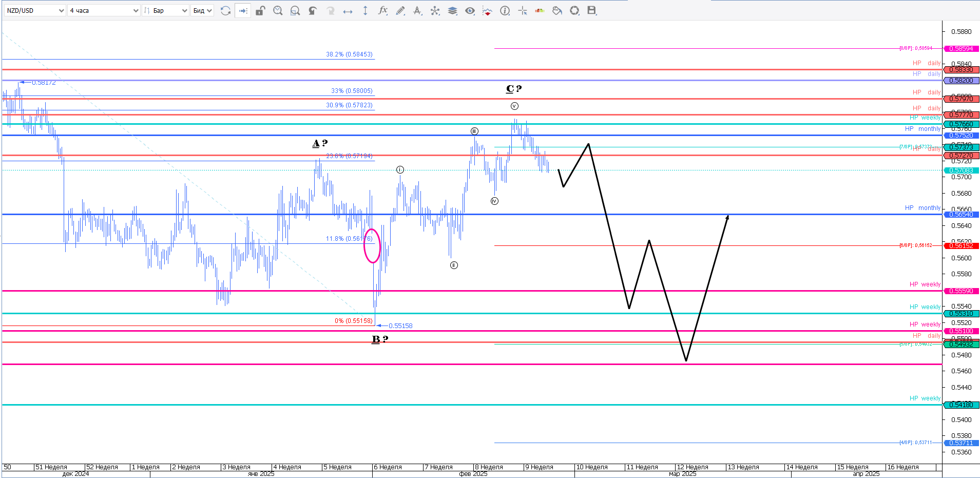Viewport: 980px width, 478px height.
Task: Open the node-star shaped tool icon
Action: tap(435, 11)
